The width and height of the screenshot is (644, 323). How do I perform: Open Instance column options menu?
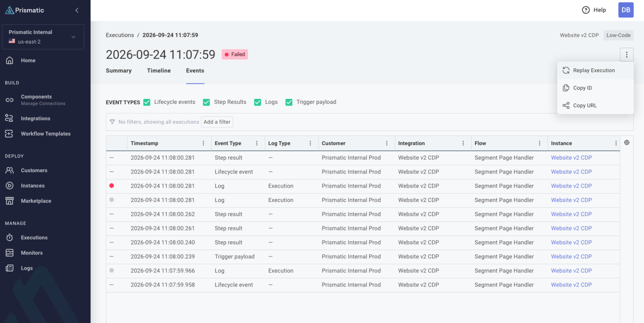click(x=616, y=143)
